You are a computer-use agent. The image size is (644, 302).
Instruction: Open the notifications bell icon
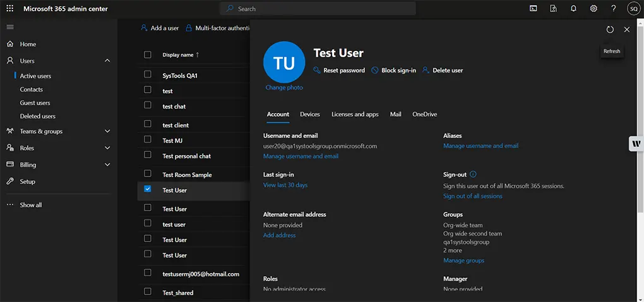point(573,9)
